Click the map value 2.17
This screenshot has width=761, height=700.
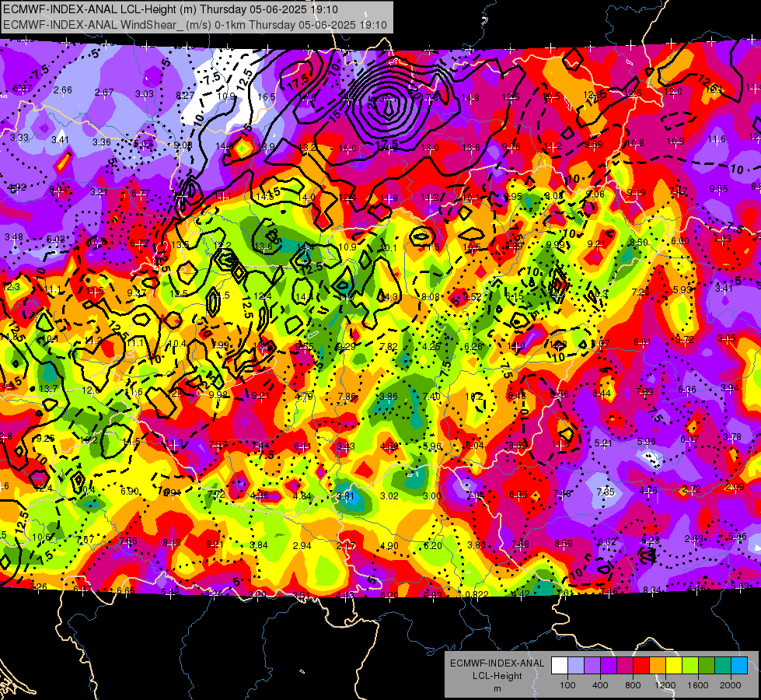pos(346,546)
